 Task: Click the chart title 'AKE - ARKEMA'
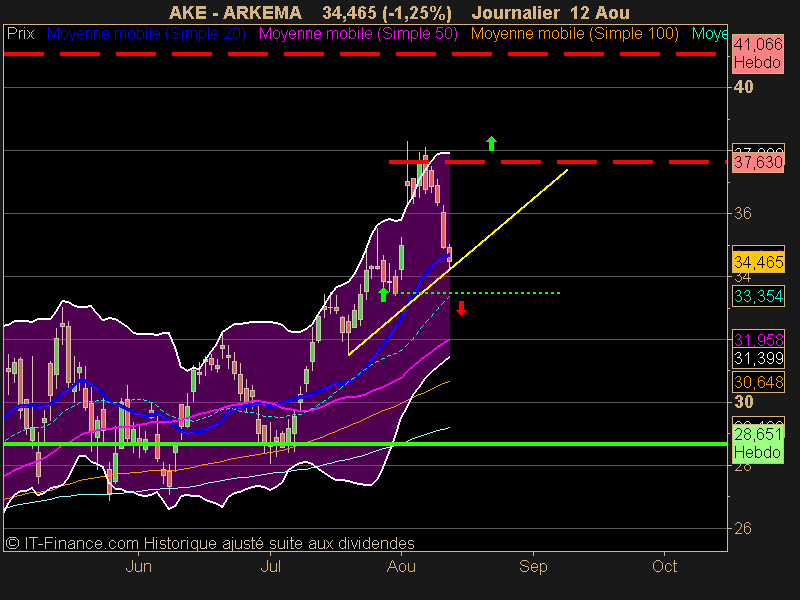235,12
